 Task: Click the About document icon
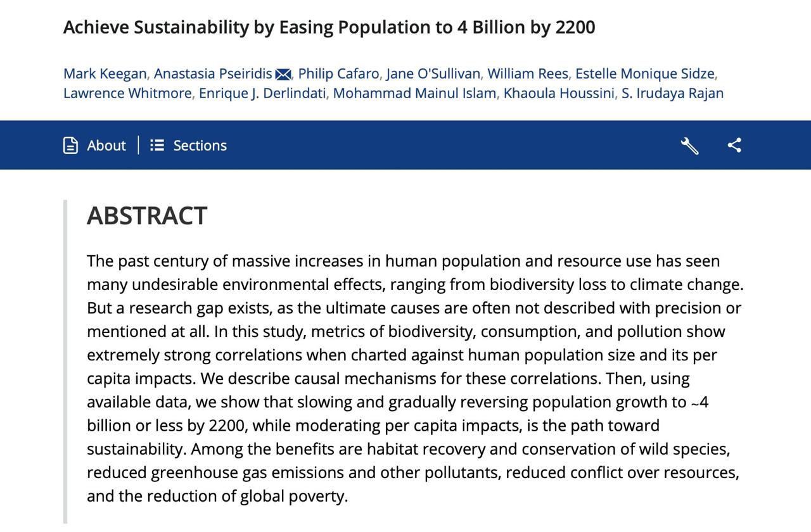coord(71,145)
